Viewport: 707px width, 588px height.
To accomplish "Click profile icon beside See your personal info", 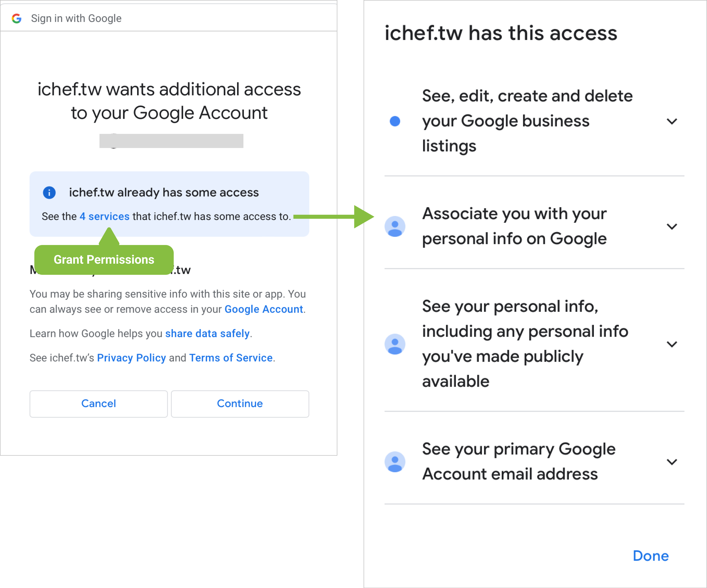I will coord(395,344).
